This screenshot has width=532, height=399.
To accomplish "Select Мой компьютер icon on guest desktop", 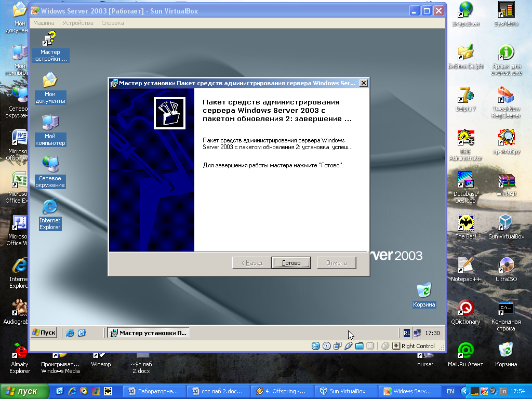I will click(50, 130).
